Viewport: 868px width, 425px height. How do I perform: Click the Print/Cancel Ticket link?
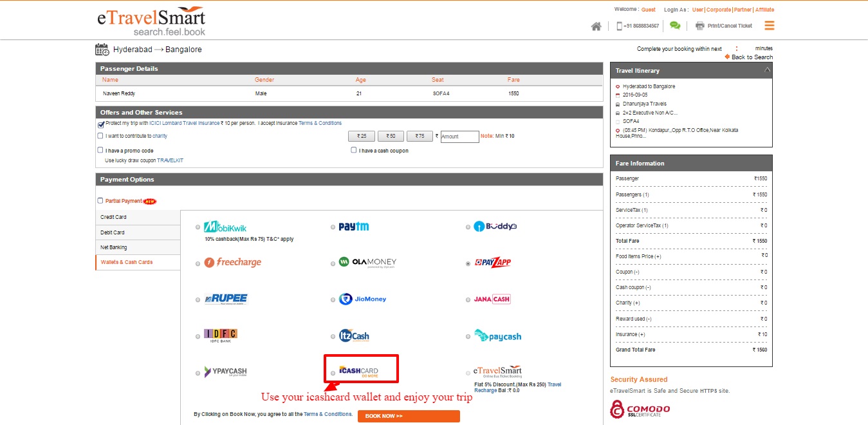pyautogui.click(x=730, y=26)
